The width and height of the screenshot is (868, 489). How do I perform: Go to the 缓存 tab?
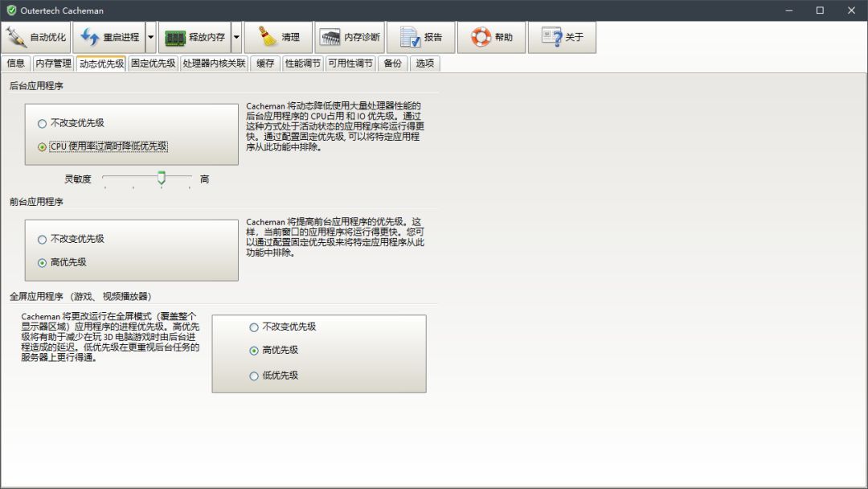[x=265, y=63]
